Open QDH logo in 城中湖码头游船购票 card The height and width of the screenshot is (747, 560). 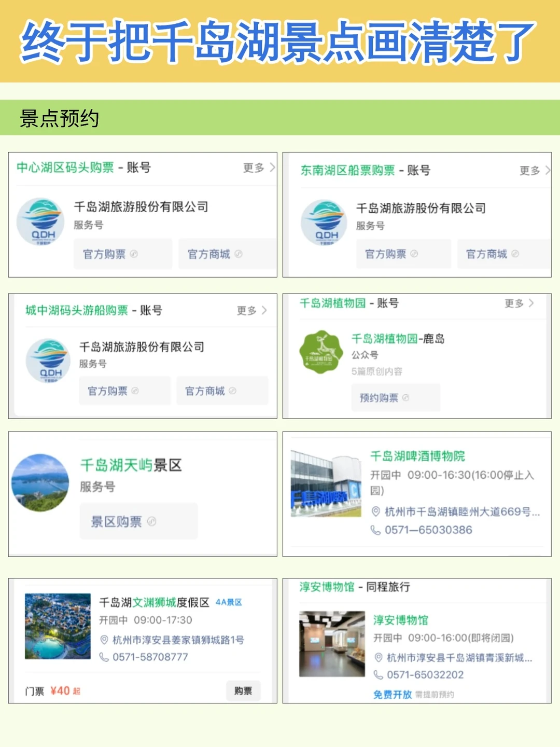tap(48, 361)
